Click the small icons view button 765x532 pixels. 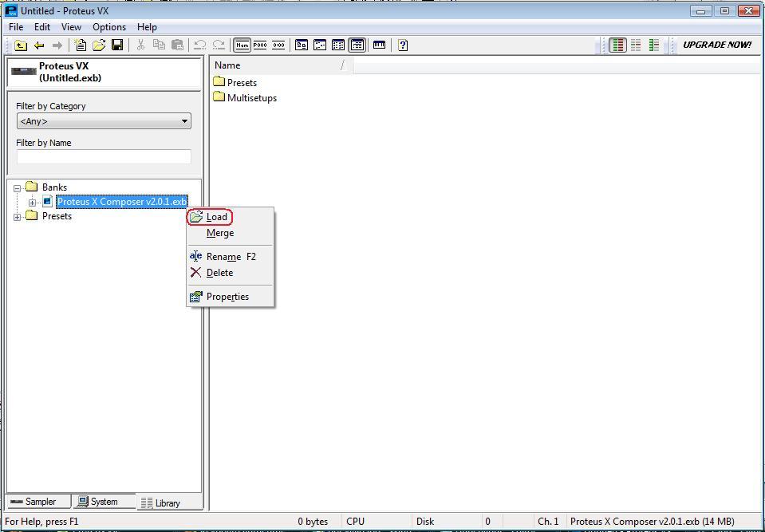pyautogui.click(x=320, y=45)
